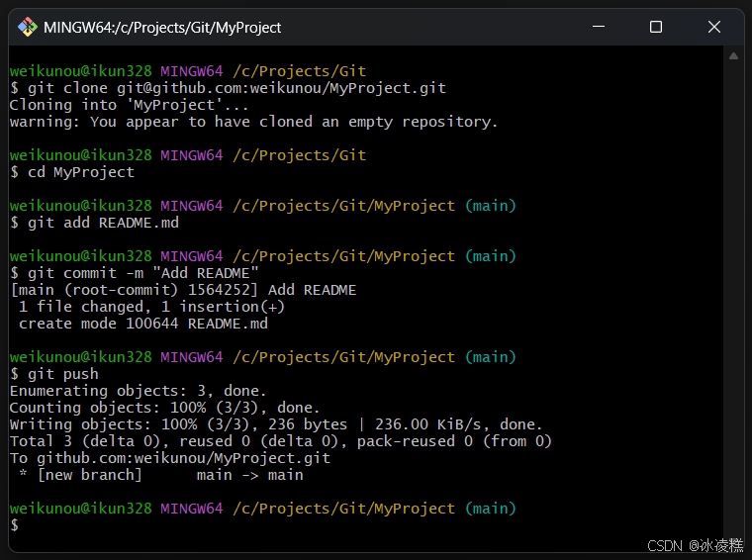Click the "[new branch] main -> main" line
This screenshot has width=752, height=560.
(x=160, y=475)
